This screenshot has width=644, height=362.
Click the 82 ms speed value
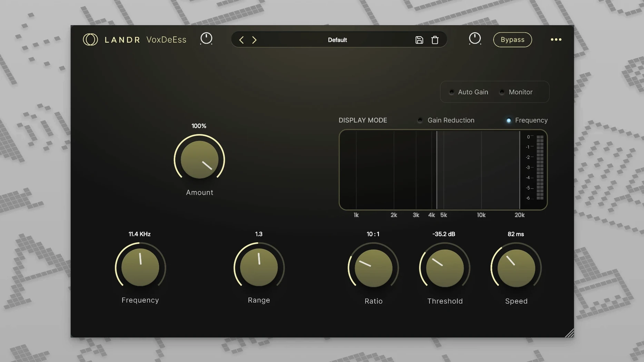(x=516, y=234)
